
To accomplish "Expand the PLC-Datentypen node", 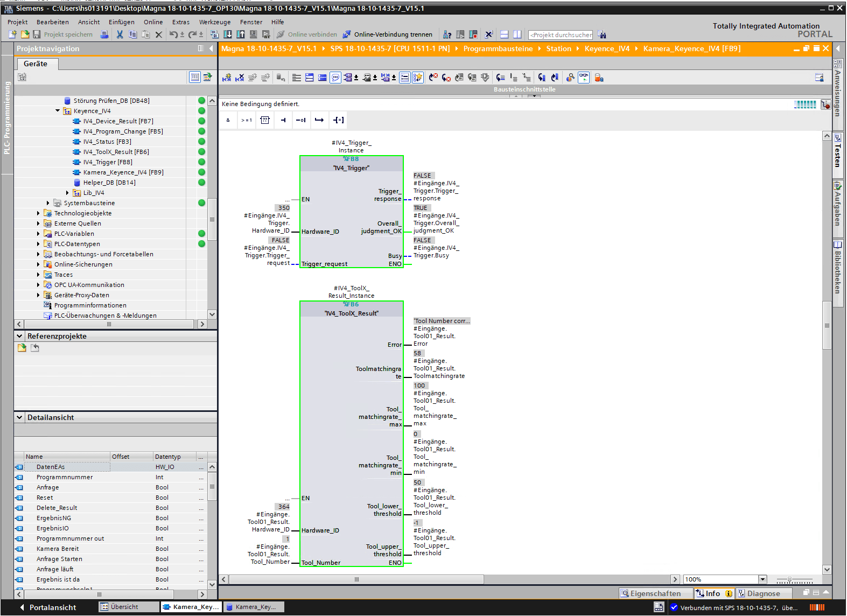I will click(x=38, y=244).
